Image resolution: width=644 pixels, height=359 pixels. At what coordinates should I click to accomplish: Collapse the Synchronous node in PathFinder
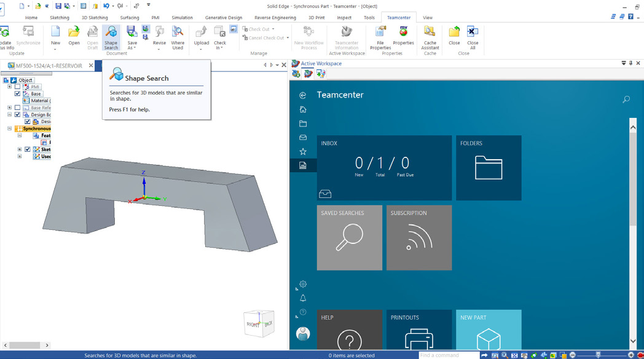click(x=9, y=127)
